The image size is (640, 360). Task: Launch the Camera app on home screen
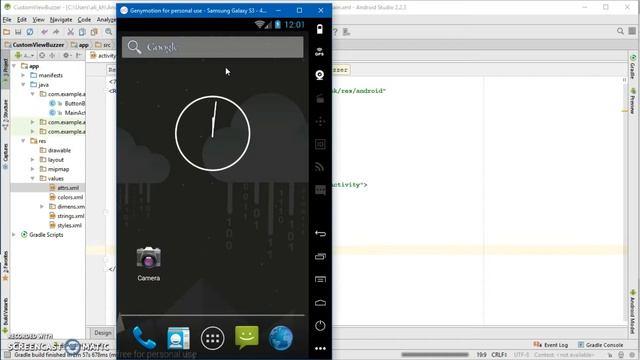click(x=149, y=264)
